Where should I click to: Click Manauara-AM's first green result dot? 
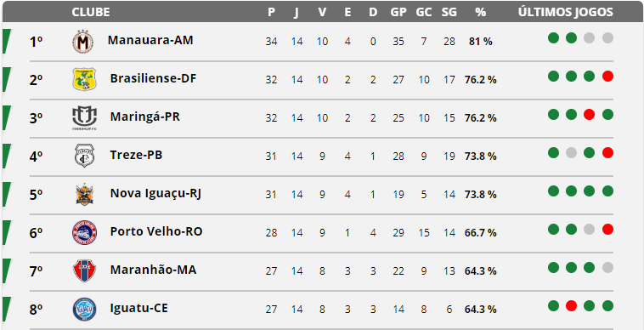coord(553,38)
